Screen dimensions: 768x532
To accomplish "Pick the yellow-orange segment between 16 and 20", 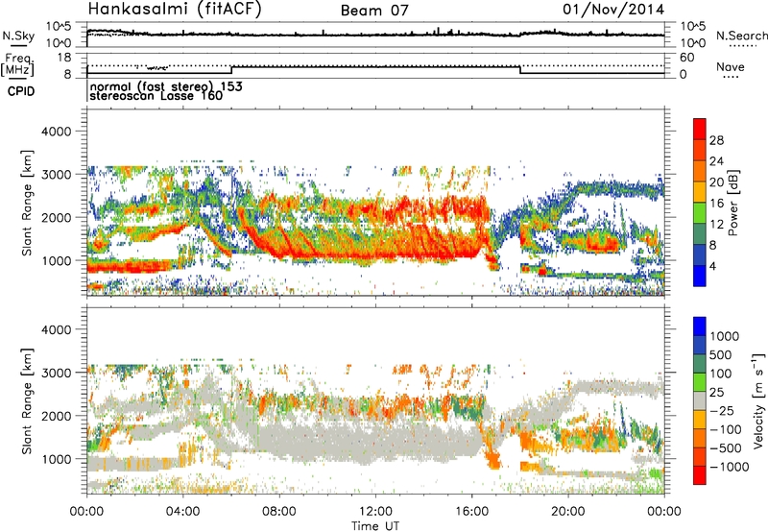I will coord(700,192).
